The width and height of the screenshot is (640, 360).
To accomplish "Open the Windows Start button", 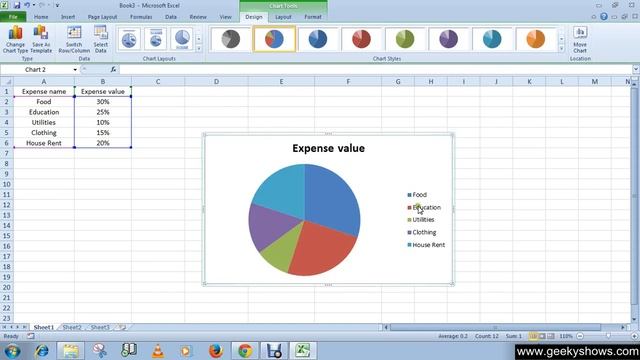I will pos(12,351).
